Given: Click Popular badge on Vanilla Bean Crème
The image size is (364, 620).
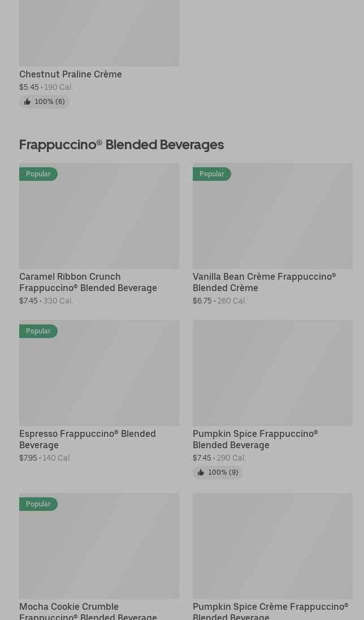Looking at the screenshot, I should tap(212, 174).
